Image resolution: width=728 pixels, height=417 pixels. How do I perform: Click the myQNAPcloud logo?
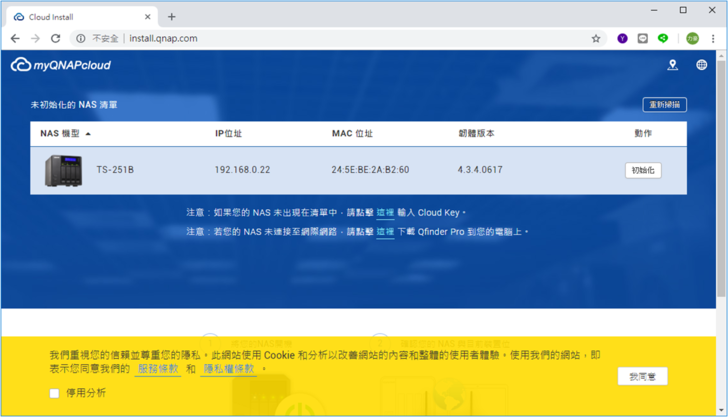(61, 65)
